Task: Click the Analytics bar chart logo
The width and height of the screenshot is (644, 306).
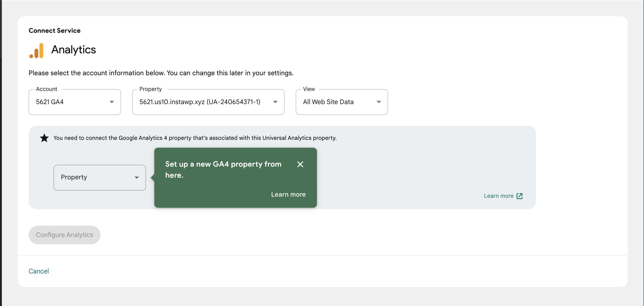Action: click(x=36, y=51)
